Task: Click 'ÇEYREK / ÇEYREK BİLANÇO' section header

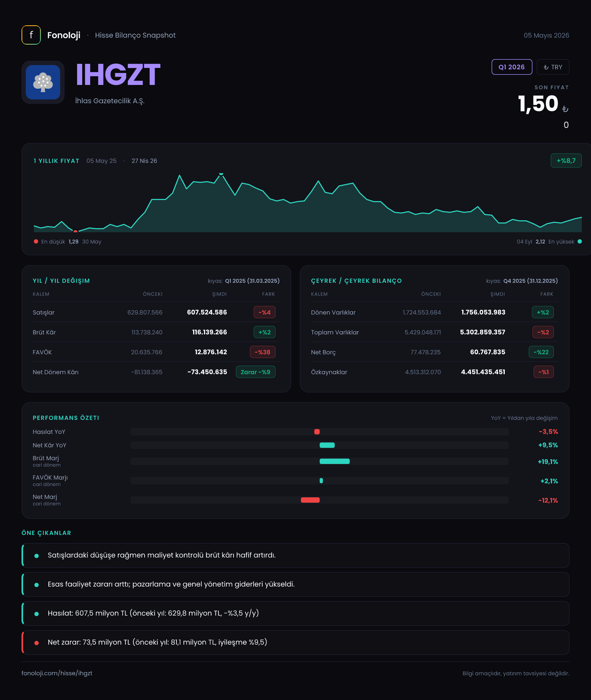Action: (x=356, y=281)
